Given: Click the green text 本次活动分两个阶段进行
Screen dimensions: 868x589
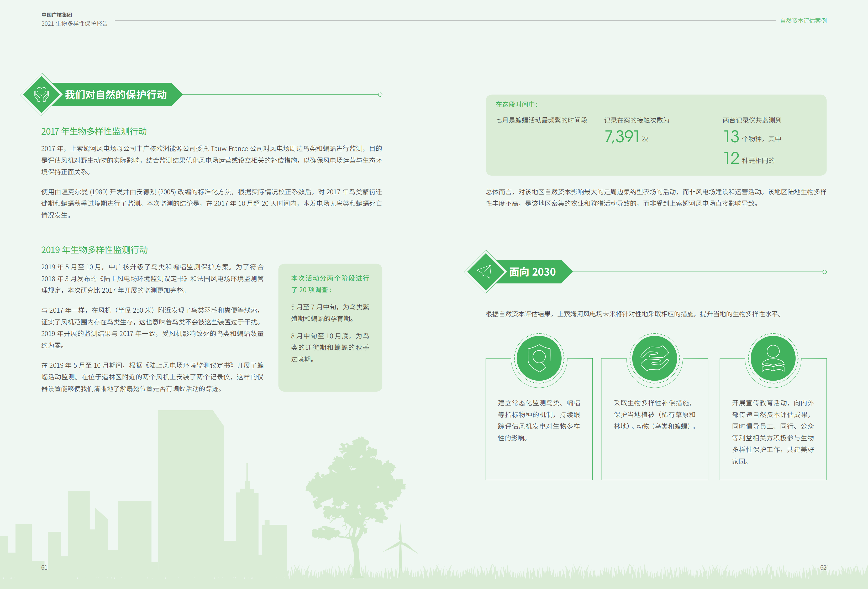Looking at the screenshot, I should coord(330,278).
